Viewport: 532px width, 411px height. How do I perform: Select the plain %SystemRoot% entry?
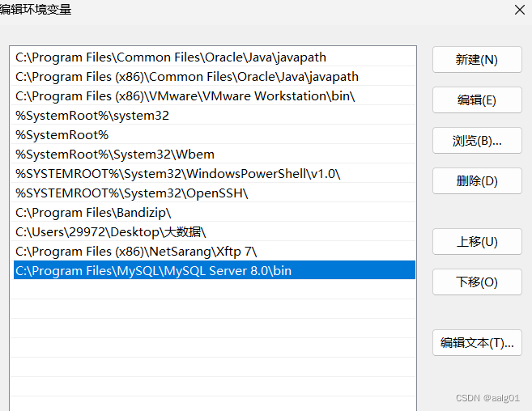215,134
